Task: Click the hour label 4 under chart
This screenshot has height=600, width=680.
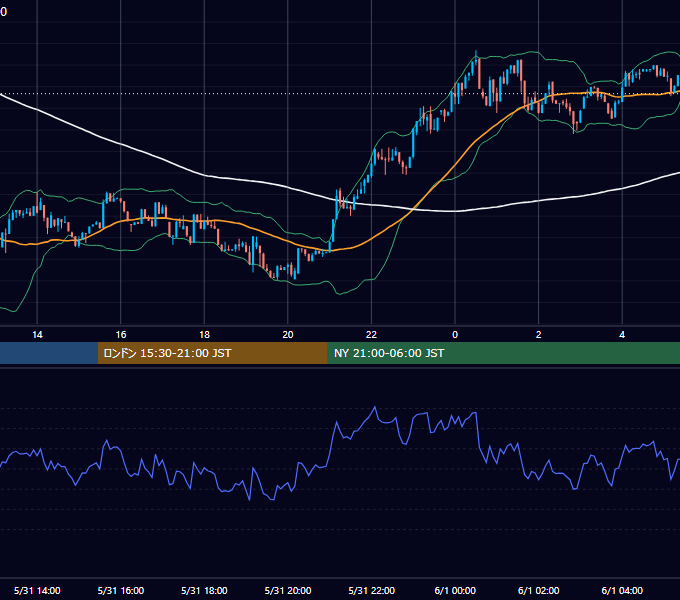Action: [x=622, y=335]
